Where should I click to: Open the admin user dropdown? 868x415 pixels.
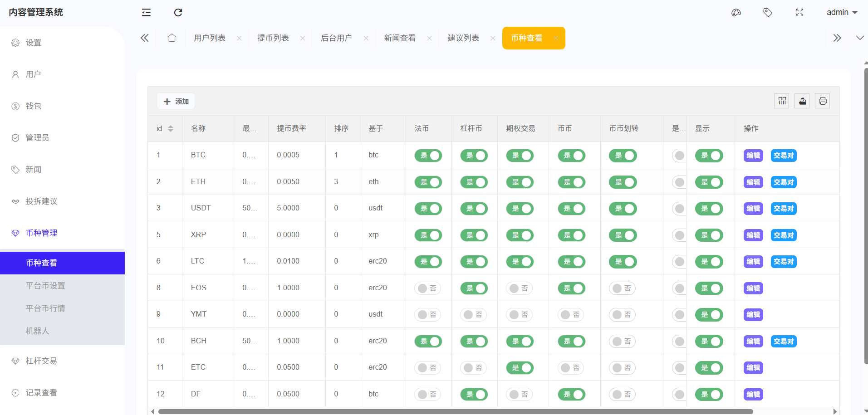coord(842,13)
